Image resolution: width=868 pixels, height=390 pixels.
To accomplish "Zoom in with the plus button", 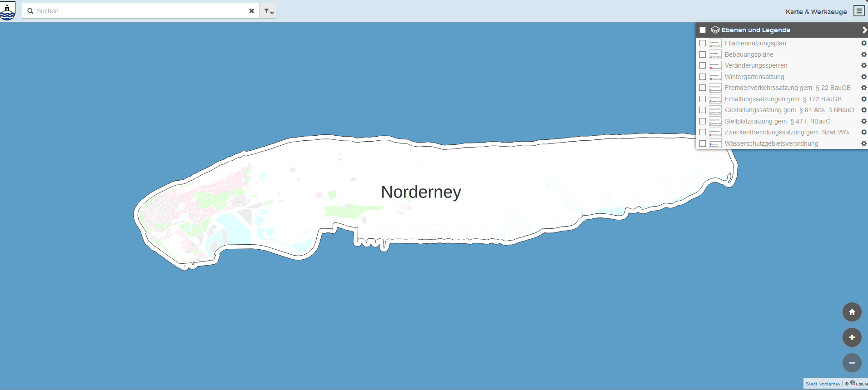I will (x=852, y=337).
